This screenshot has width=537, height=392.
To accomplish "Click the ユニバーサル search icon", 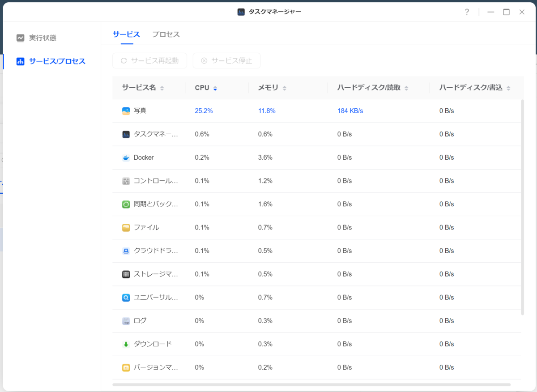I will (x=126, y=297).
